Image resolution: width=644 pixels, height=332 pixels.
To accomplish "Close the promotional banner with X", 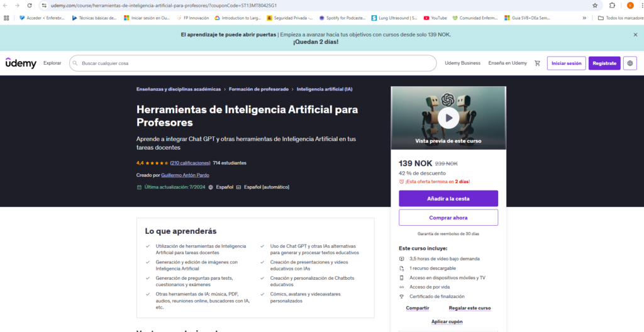I will [635, 35].
